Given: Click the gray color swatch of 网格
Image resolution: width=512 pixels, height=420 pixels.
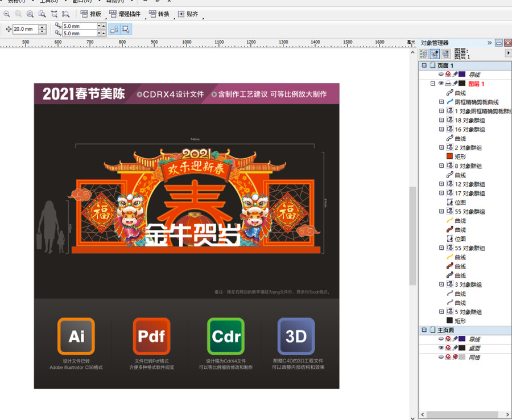Looking at the screenshot, I should point(462,357).
